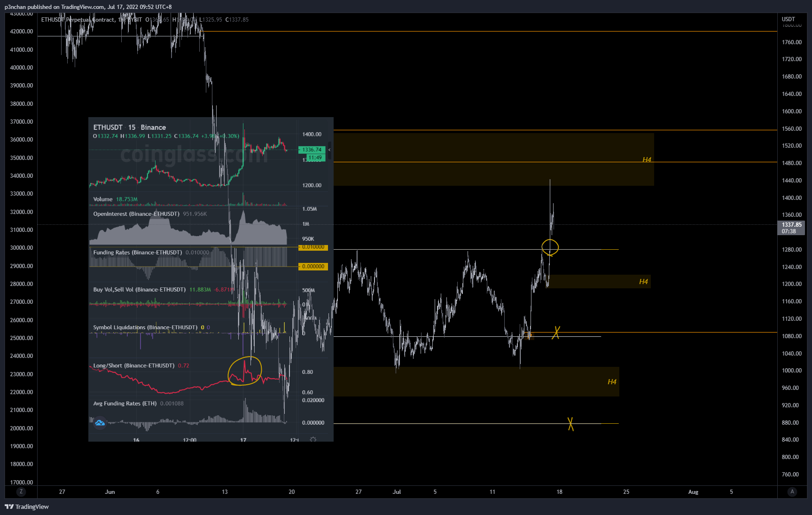Screen dimensions: 812x515
Task: Click the 1080.00 right price scale value
Action: click(792, 336)
